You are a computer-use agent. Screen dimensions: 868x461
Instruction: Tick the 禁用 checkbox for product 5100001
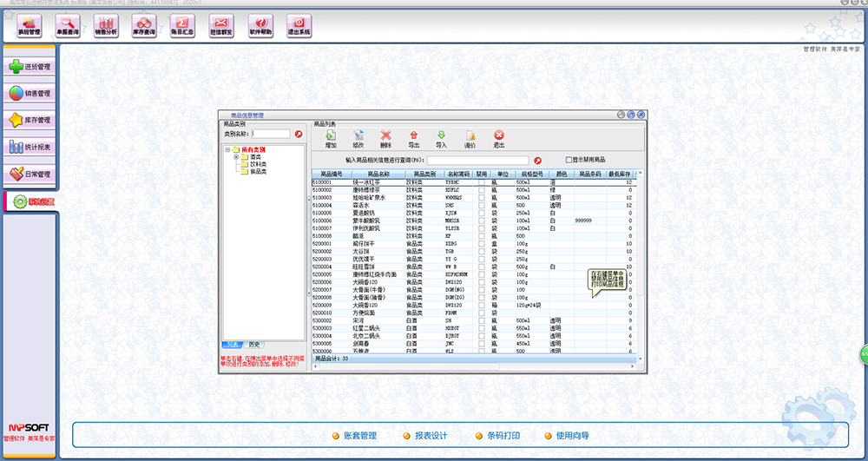tap(482, 183)
